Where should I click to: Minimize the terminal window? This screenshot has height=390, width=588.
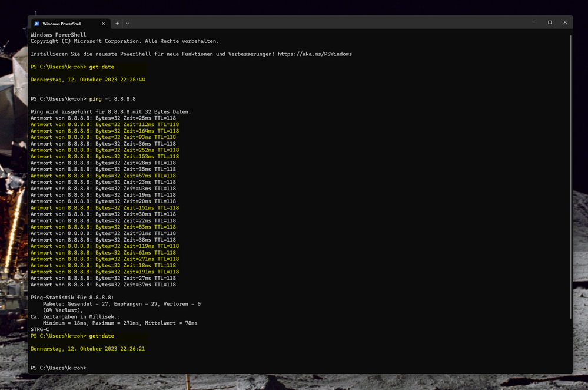(x=534, y=22)
